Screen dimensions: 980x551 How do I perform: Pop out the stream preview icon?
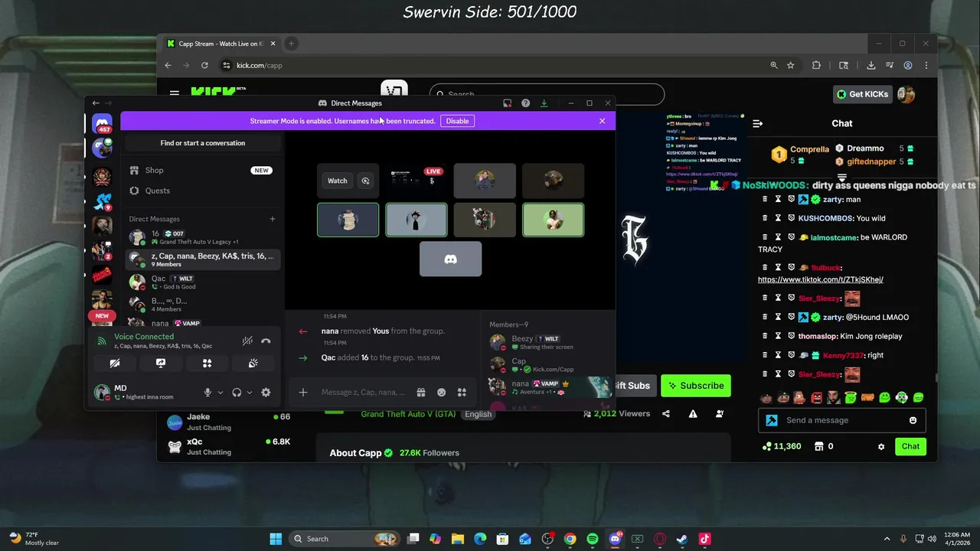pos(365,181)
